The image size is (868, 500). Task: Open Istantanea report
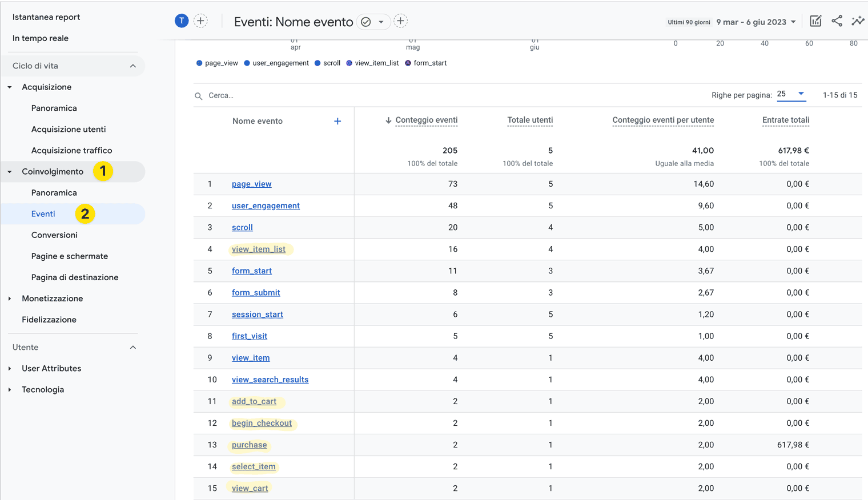pyautogui.click(x=46, y=17)
